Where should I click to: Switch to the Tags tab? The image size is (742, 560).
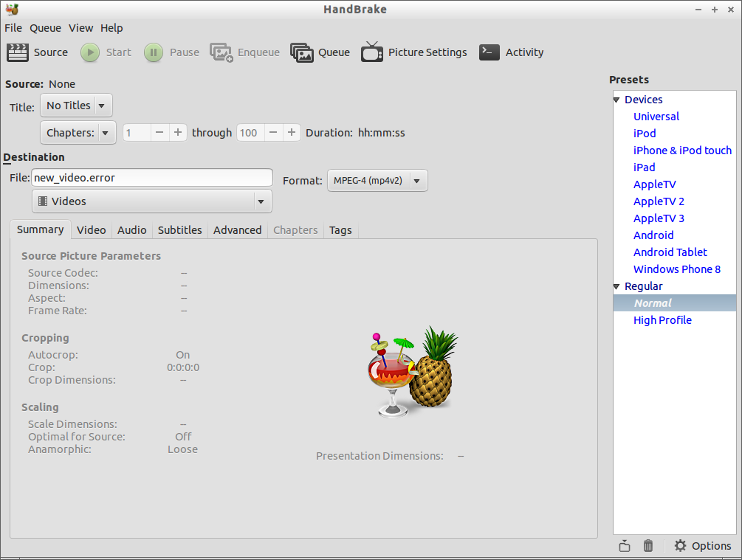pyautogui.click(x=340, y=230)
